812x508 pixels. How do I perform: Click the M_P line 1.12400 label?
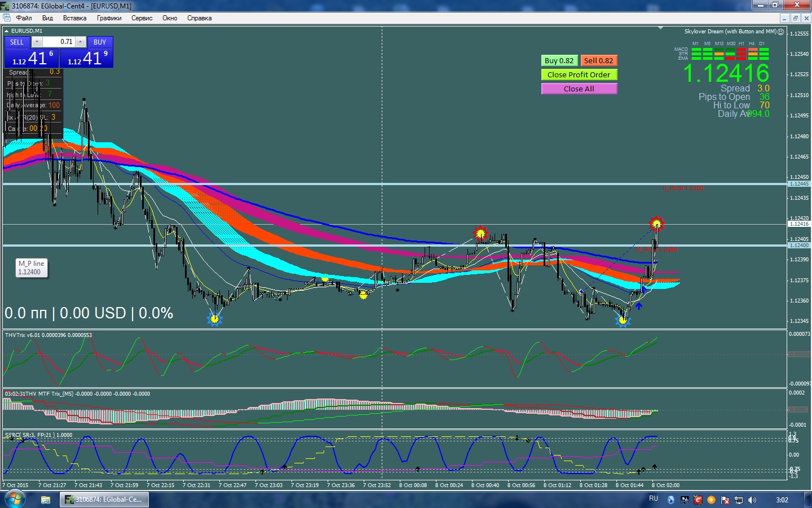point(32,268)
